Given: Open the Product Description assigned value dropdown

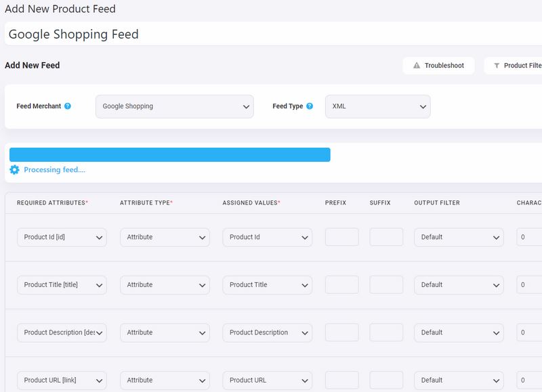Looking at the screenshot, I should point(268,332).
